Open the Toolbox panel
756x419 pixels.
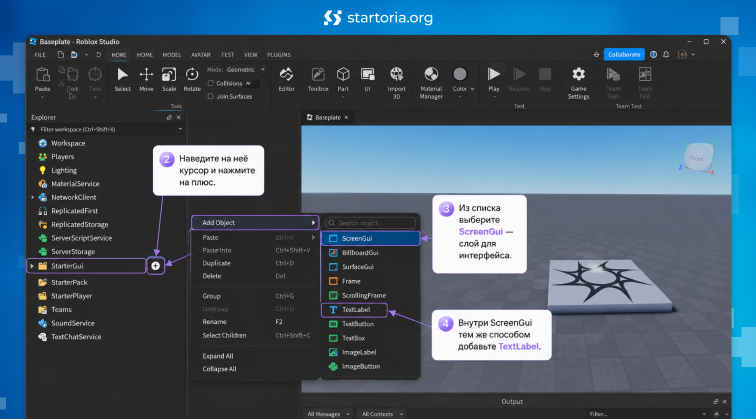[x=318, y=79]
